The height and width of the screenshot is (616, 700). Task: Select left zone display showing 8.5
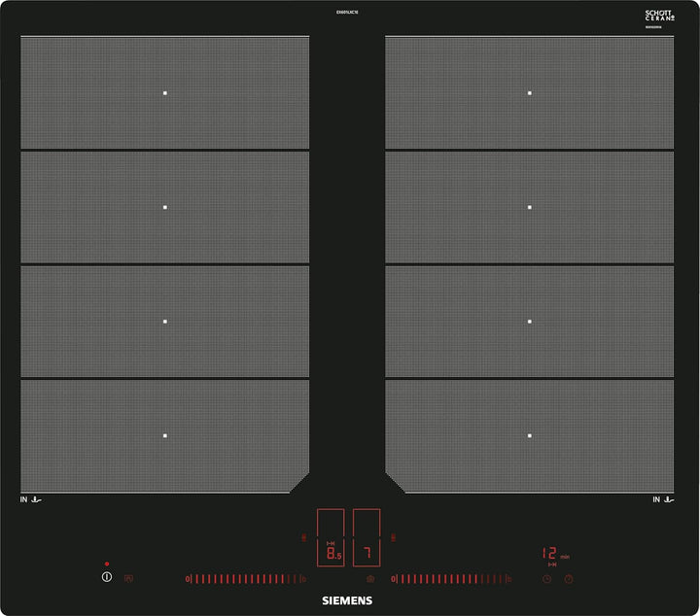332,553
